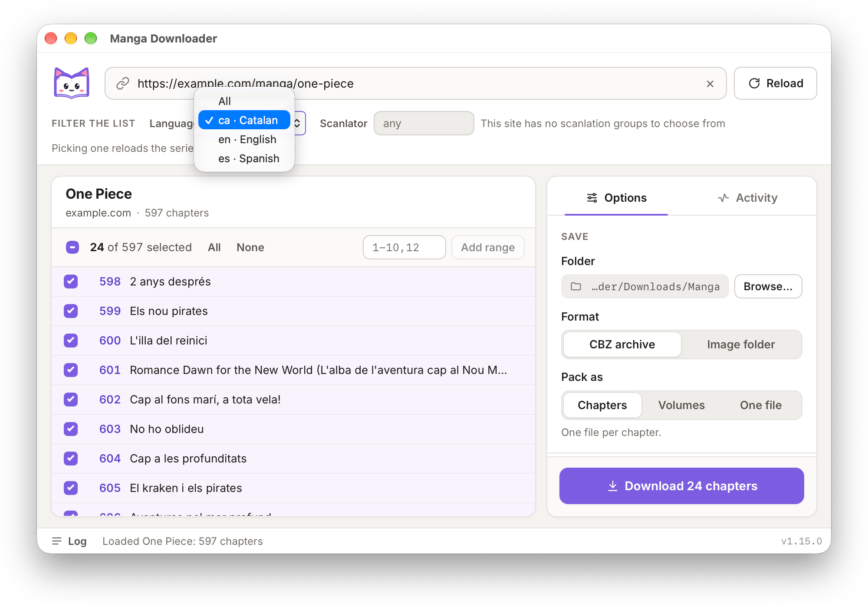This screenshot has height=603, width=868.
Task: Choose CBZ archive format
Action: tap(622, 344)
